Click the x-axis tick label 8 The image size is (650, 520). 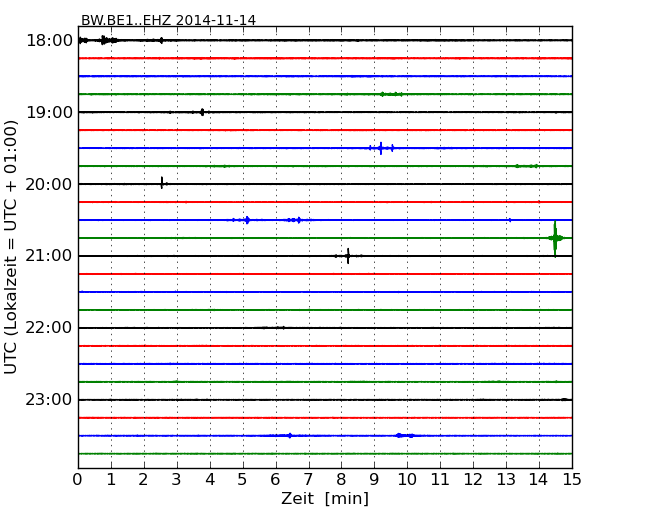pyautogui.click(x=341, y=479)
